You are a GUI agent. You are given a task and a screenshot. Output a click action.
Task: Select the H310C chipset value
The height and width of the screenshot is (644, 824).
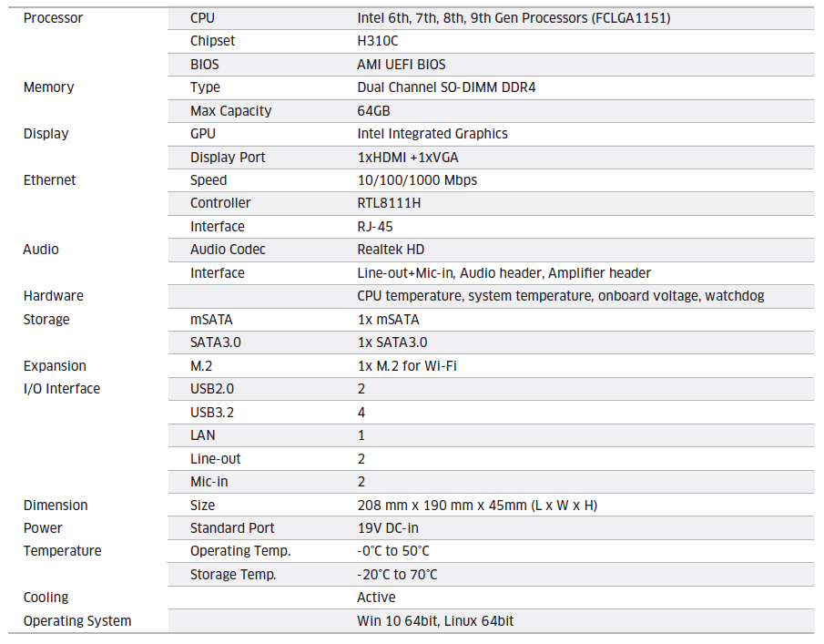coord(378,41)
